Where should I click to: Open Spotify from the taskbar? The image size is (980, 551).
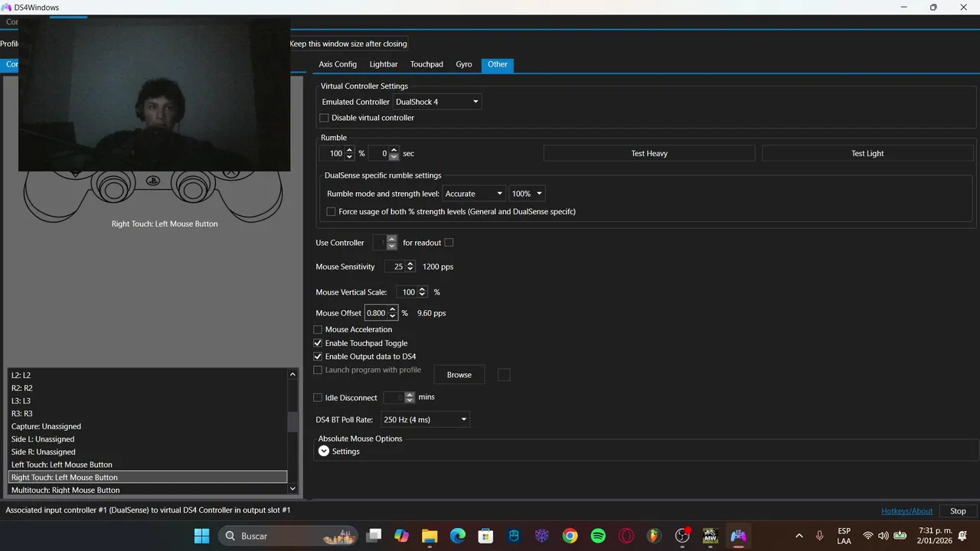(x=598, y=536)
